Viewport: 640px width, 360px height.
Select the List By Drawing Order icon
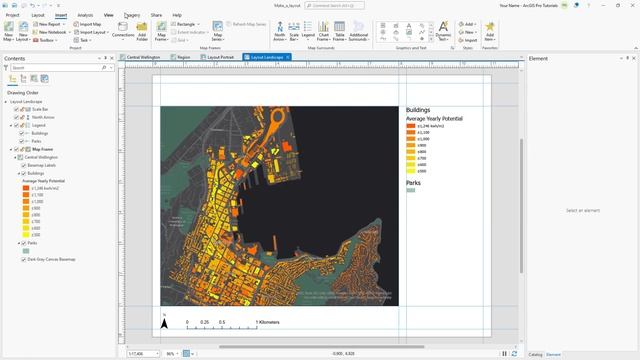coord(13,79)
